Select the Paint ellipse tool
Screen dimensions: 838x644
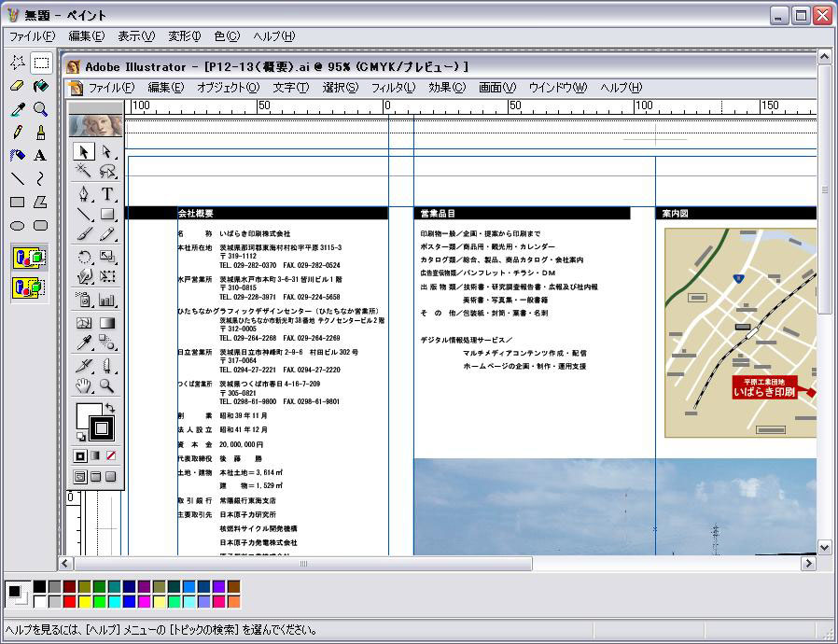coord(17,226)
